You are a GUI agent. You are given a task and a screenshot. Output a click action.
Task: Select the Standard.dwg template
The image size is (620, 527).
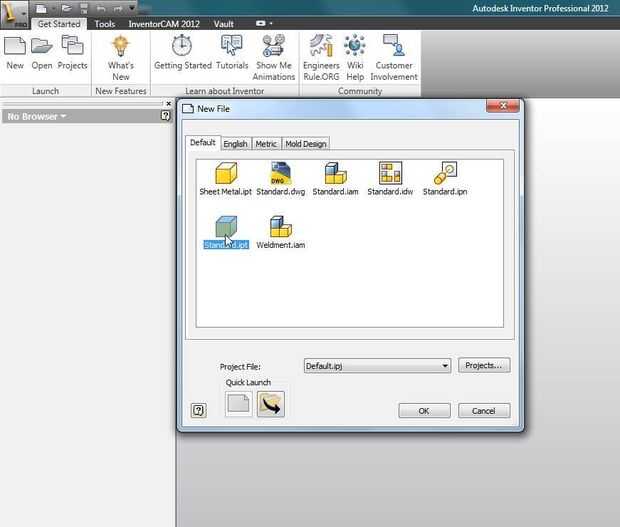(281, 179)
